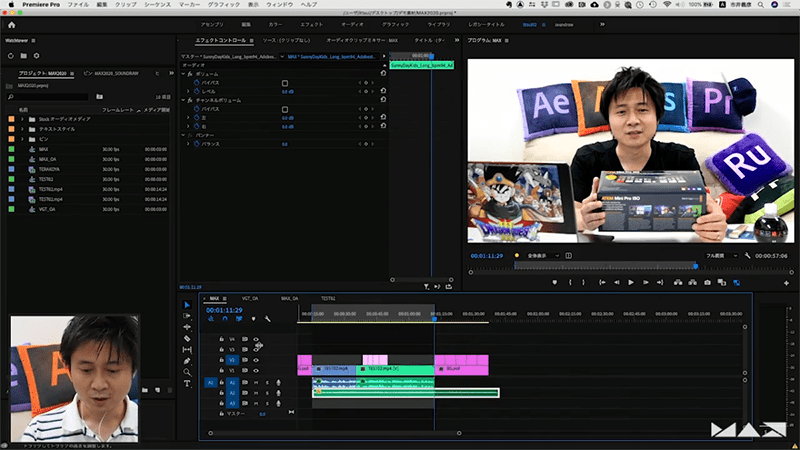Select the TEST02.mp4 [V] clip

pos(395,368)
